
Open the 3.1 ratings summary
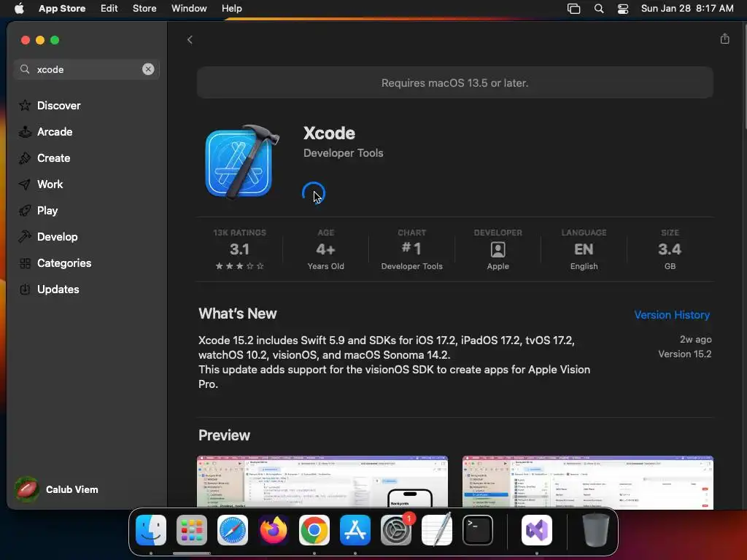tap(239, 249)
